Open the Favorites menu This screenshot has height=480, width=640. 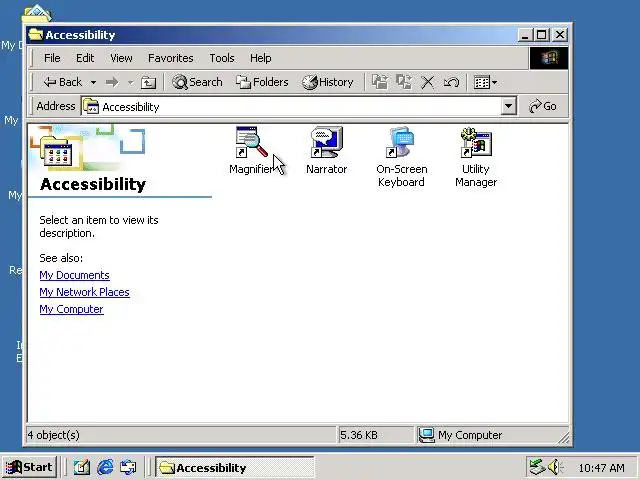pos(171,58)
